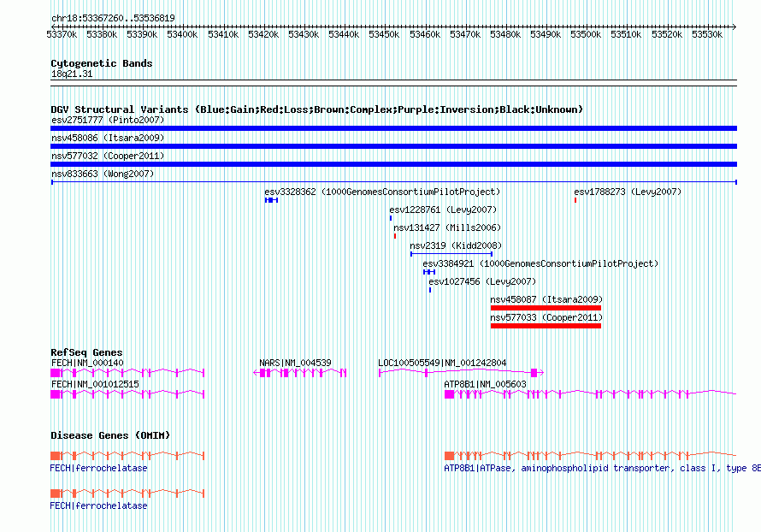Click the ruler's left arrow end

click(x=54, y=27)
